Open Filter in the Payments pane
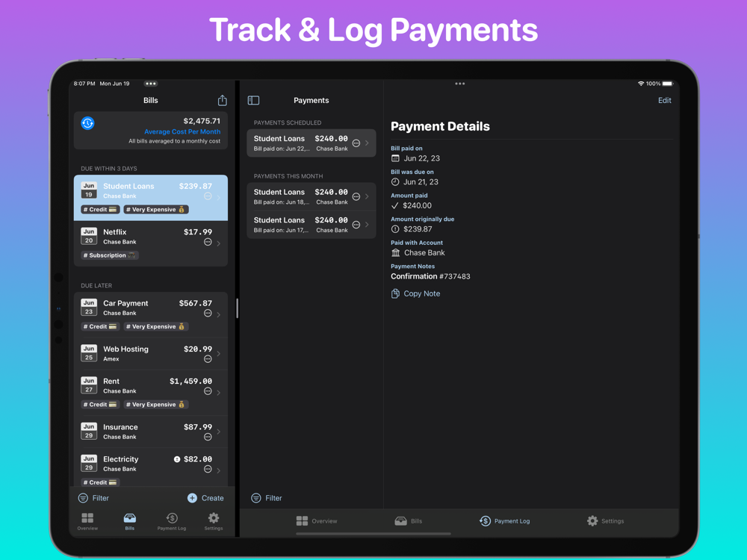The height and width of the screenshot is (560, 747). 267,498
